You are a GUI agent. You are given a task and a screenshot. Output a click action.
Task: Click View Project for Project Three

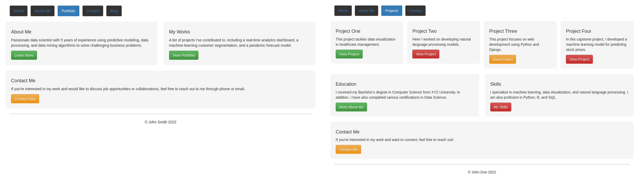point(502,59)
